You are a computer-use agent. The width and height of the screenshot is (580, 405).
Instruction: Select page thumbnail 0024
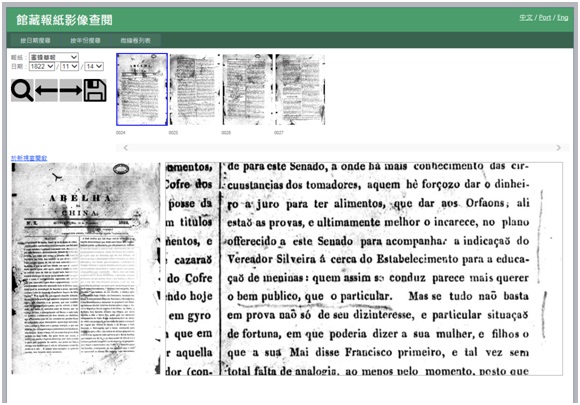tap(142, 90)
